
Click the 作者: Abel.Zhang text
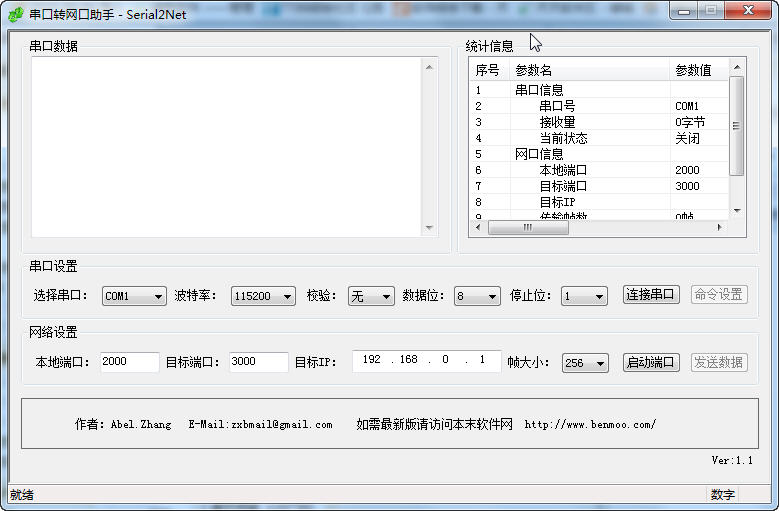(123, 424)
